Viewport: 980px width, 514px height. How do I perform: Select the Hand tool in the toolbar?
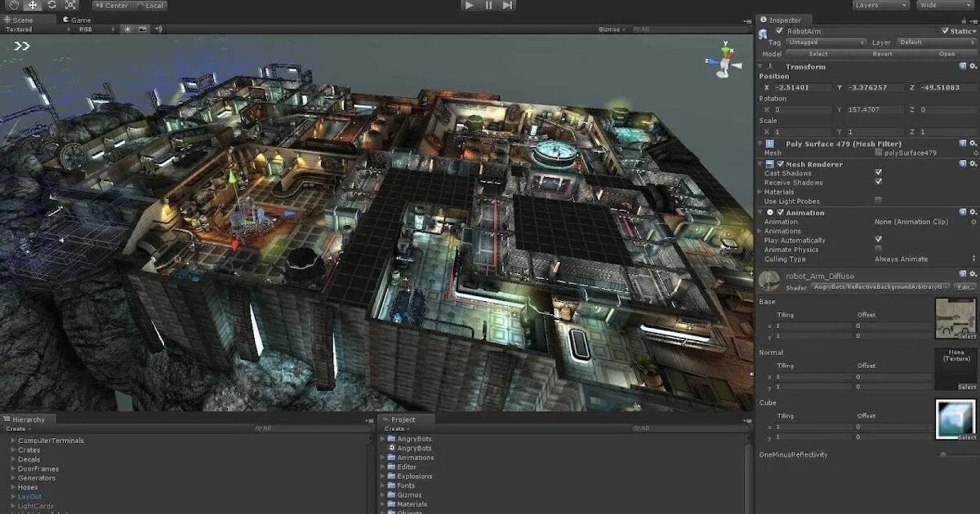tap(15, 5)
